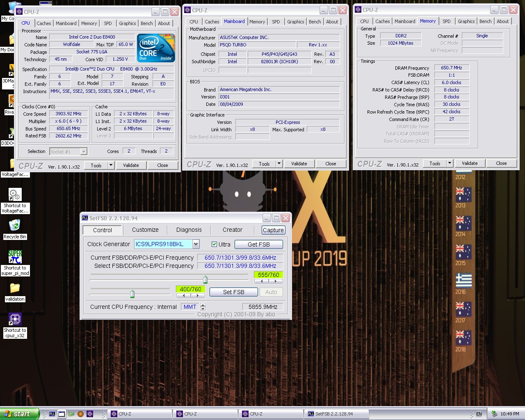Click the 5855.9MHz CPU frequency field
The image size is (525, 420).
263,307
